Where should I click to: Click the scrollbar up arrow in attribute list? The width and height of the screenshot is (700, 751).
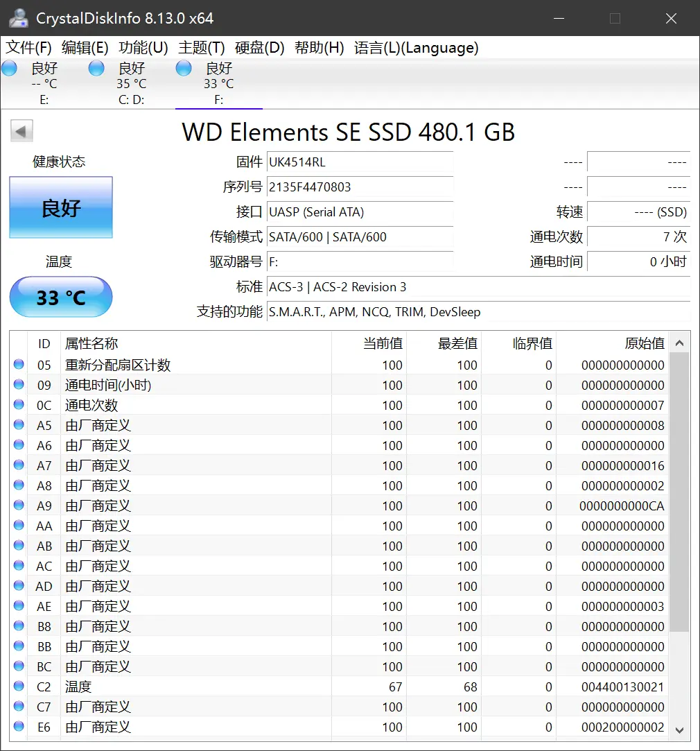679,343
